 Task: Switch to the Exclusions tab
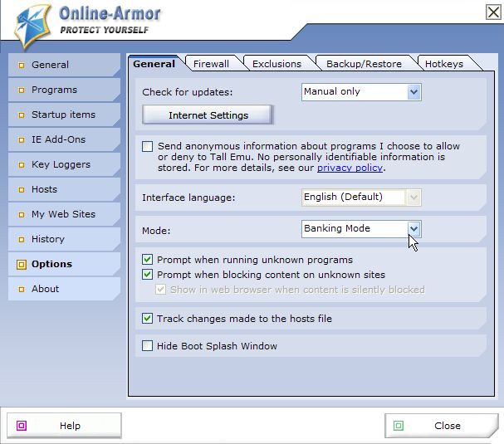click(276, 64)
